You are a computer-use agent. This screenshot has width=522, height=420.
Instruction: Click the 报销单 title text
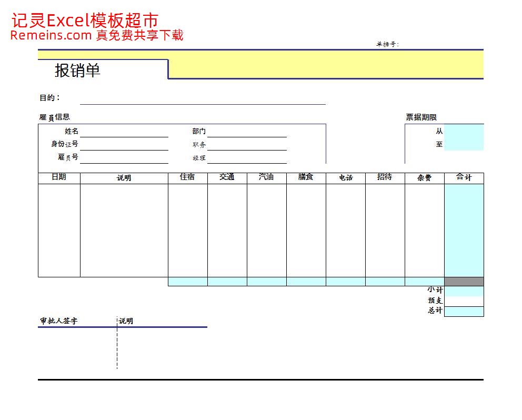77,71
